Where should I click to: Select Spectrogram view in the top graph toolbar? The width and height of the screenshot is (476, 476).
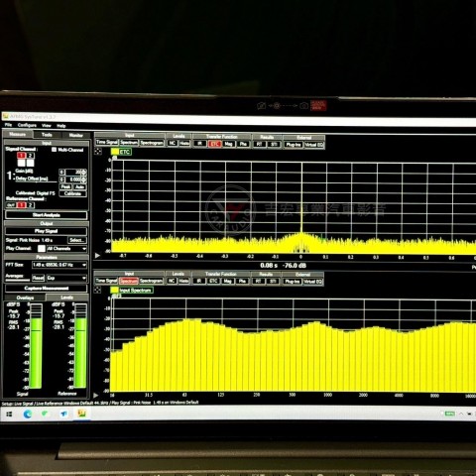point(152,143)
